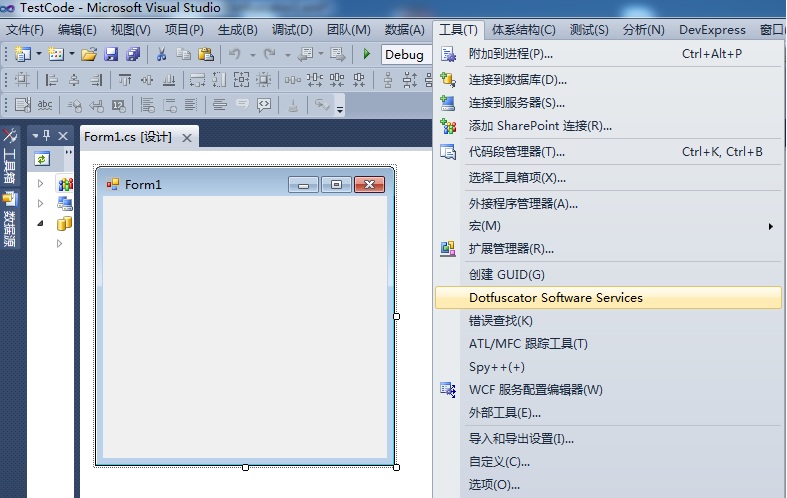Start debugging with the green play icon
Image resolution: width=787 pixels, height=498 pixels.
pyautogui.click(x=366, y=54)
